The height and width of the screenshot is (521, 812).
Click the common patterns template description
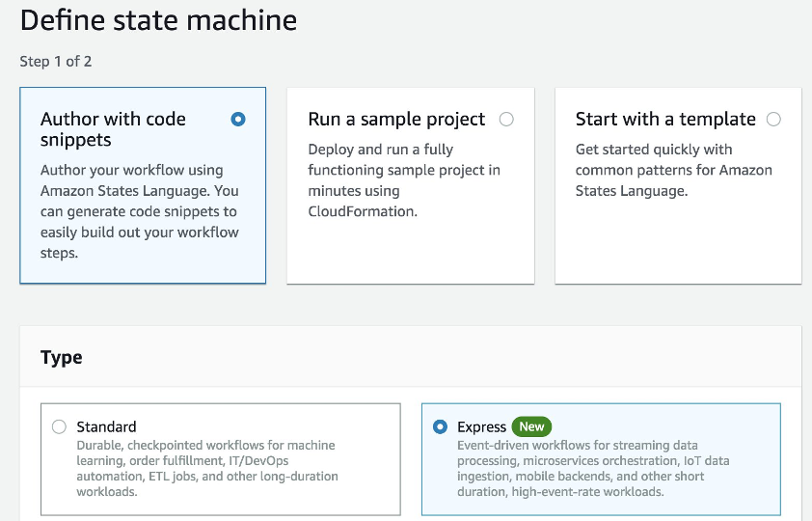pos(673,170)
